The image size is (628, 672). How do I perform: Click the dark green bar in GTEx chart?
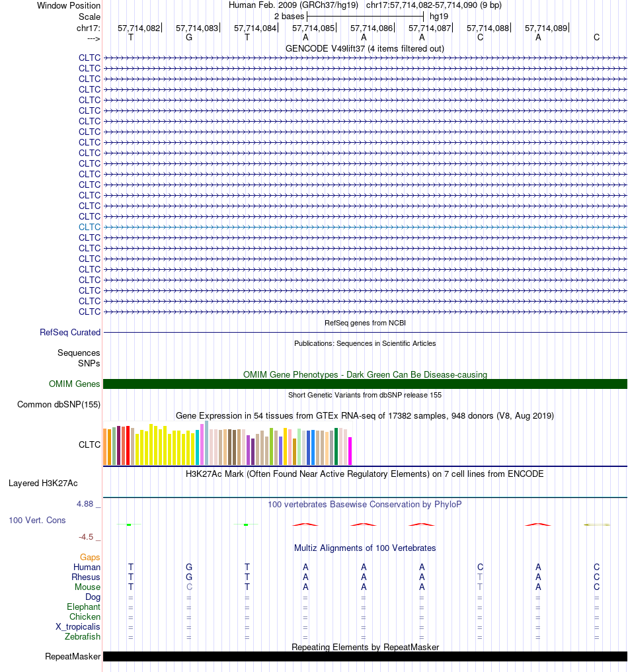(336, 446)
